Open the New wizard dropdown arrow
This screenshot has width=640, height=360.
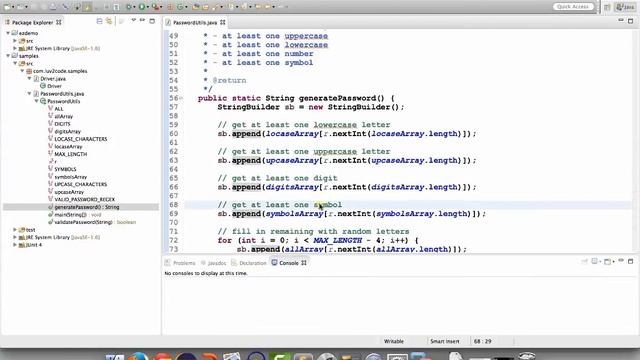click(13, 7)
